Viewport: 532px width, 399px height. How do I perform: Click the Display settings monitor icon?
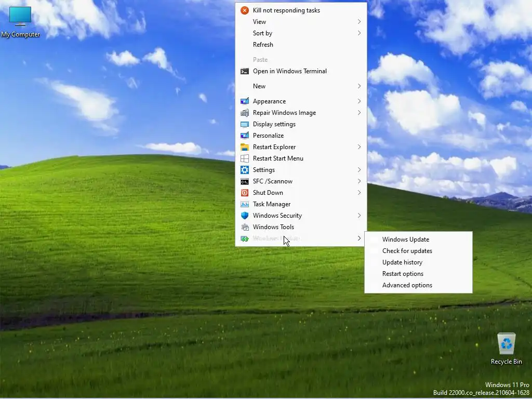coord(245,124)
